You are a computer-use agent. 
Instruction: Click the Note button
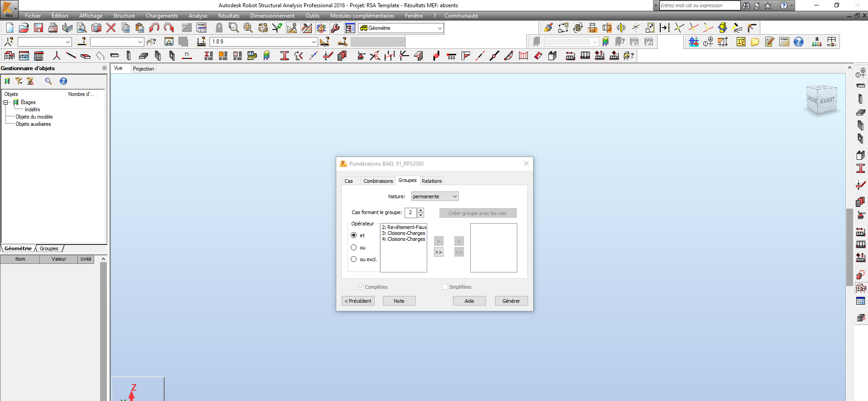click(x=399, y=301)
